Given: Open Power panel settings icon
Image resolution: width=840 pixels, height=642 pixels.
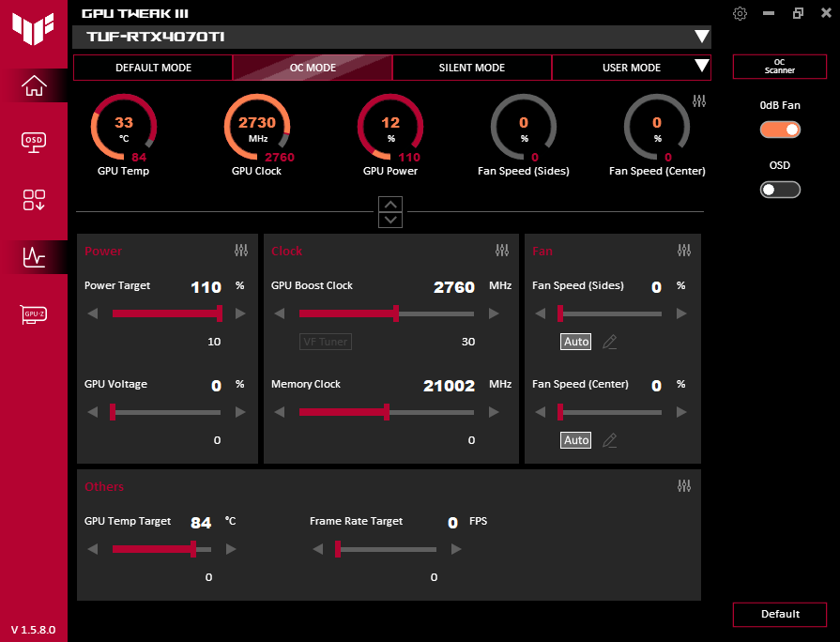Looking at the screenshot, I should click(241, 251).
